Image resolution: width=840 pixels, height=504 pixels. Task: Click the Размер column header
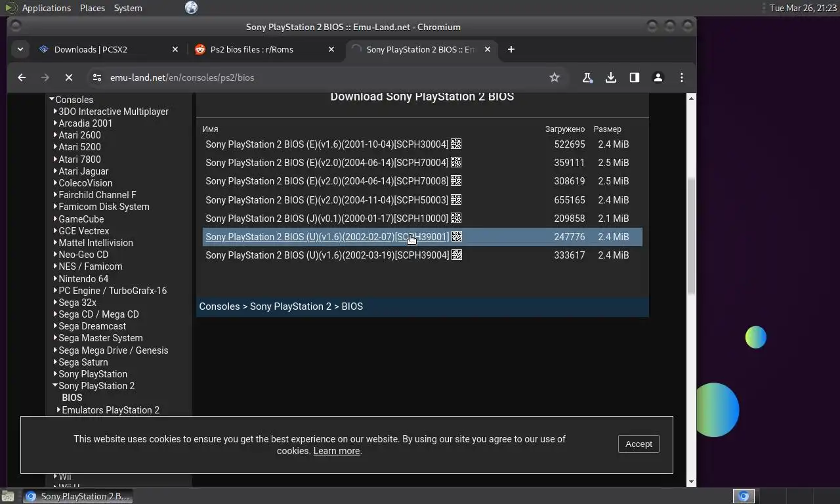(607, 129)
